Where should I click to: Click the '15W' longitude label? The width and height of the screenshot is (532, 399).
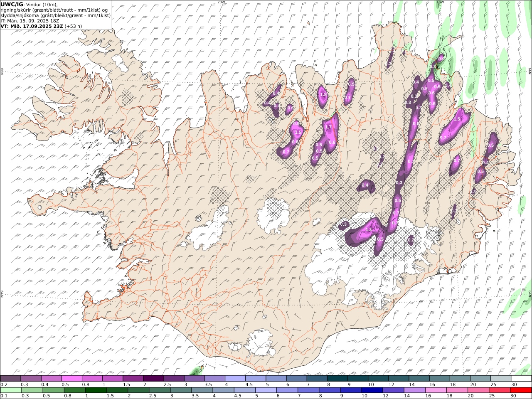[440, 2]
